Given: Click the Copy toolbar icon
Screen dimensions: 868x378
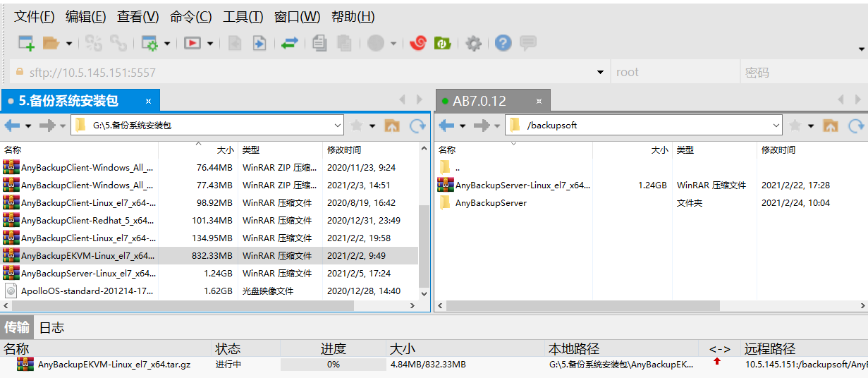Looking at the screenshot, I should (x=319, y=43).
